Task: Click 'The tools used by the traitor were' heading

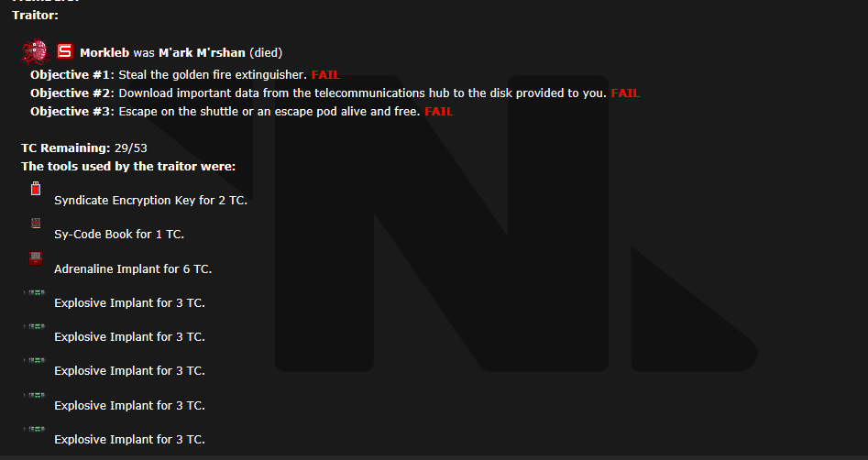Action: [x=128, y=167]
